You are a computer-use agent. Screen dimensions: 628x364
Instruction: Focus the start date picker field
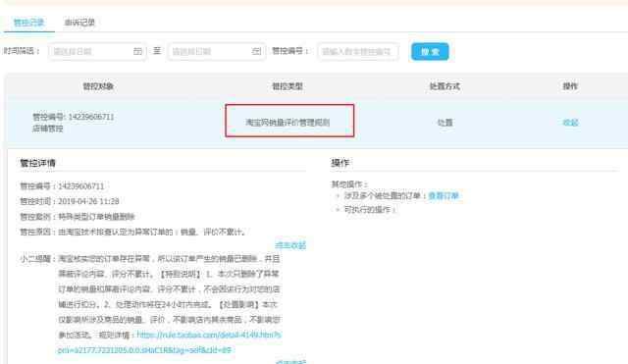click(x=97, y=51)
